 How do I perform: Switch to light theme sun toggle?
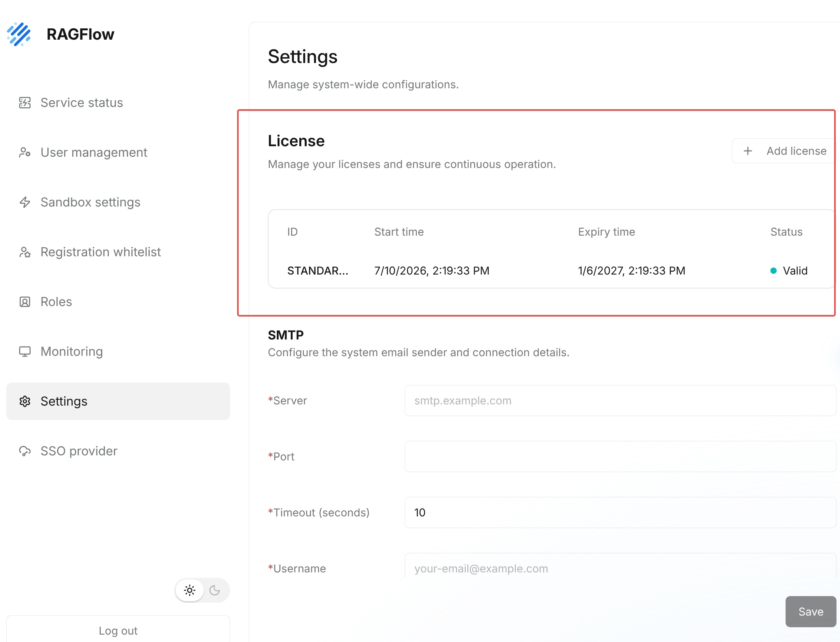(x=190, y=590)
